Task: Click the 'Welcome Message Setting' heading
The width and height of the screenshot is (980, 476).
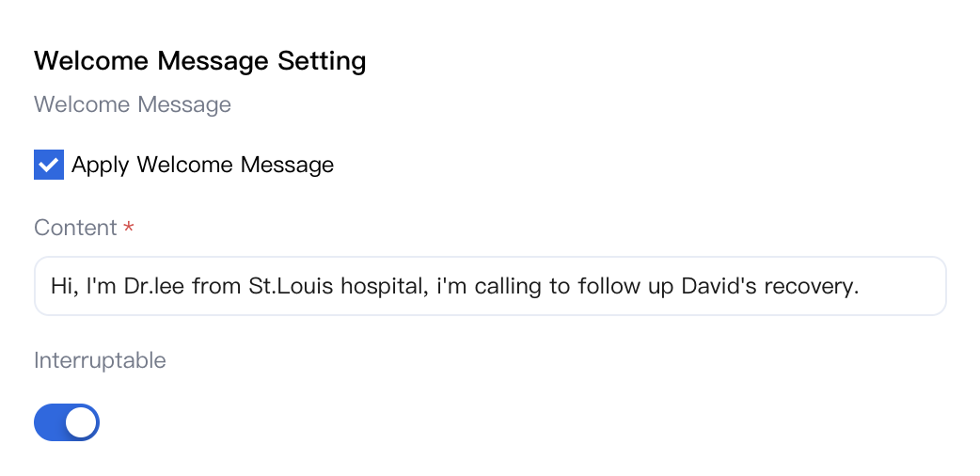Action: coord(199,61)
